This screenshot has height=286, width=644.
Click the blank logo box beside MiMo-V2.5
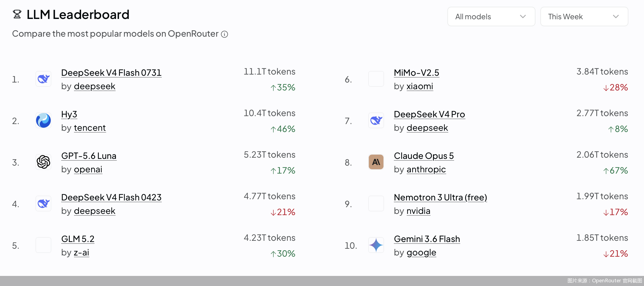pos(376,79)
